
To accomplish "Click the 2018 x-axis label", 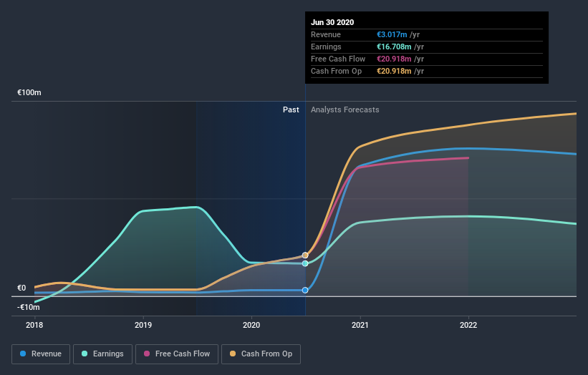I will point(34,325).
